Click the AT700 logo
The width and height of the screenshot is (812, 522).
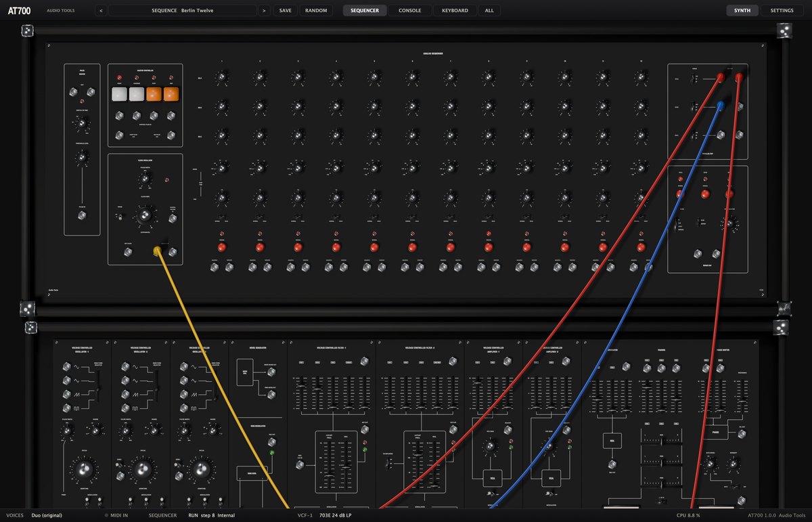[19, 11]
